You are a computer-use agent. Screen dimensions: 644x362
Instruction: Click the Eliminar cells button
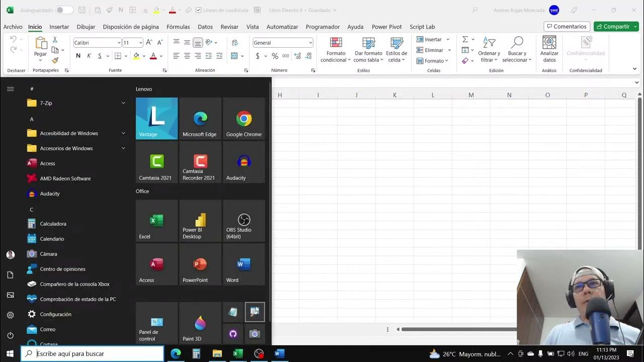point(434,50)
